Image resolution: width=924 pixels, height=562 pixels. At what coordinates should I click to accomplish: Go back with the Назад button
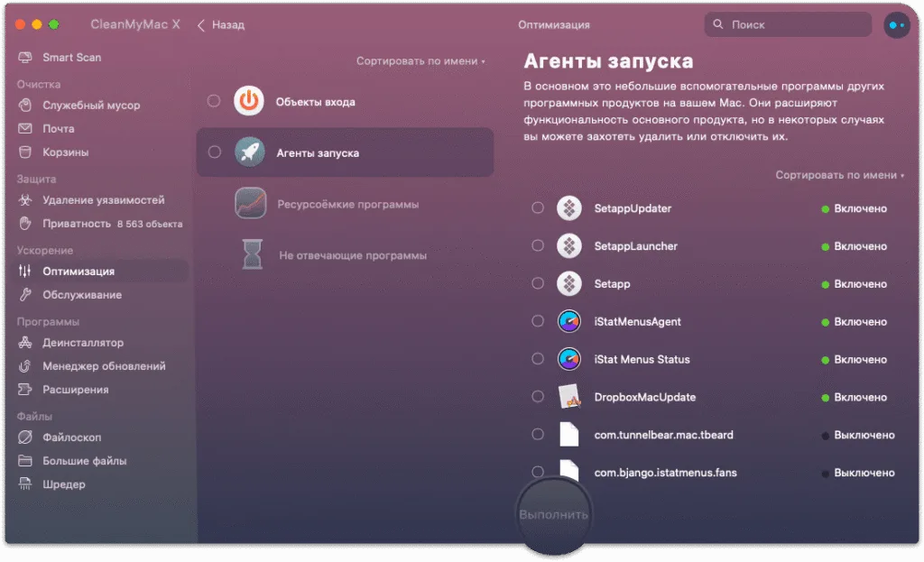(x=221, y=24)
